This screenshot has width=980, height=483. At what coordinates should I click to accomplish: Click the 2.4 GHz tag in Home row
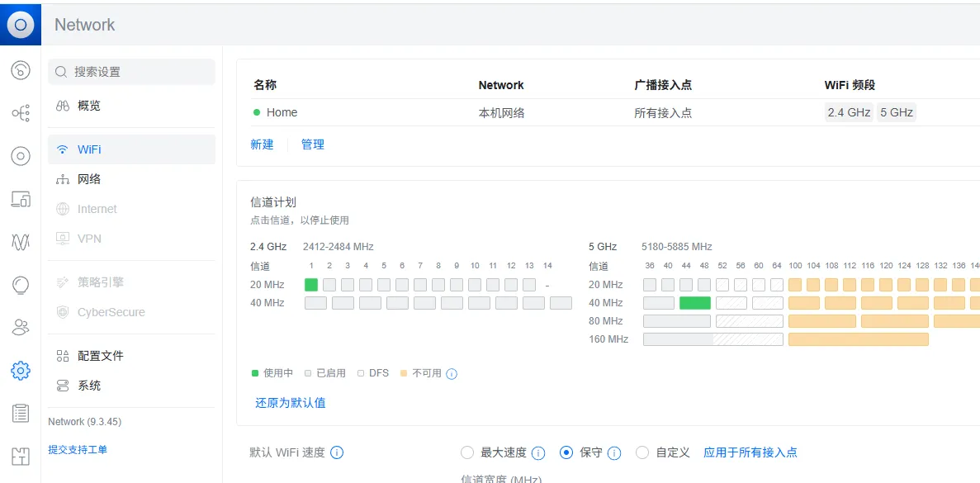tap(849, 113)
